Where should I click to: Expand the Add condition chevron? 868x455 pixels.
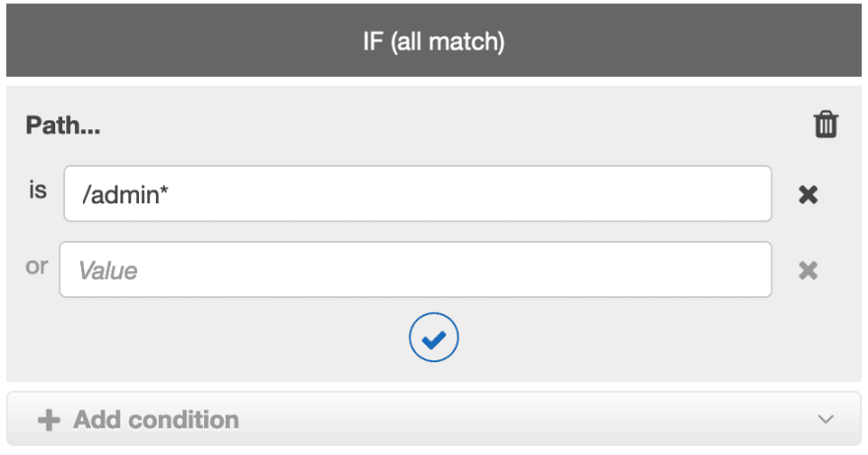826,419
